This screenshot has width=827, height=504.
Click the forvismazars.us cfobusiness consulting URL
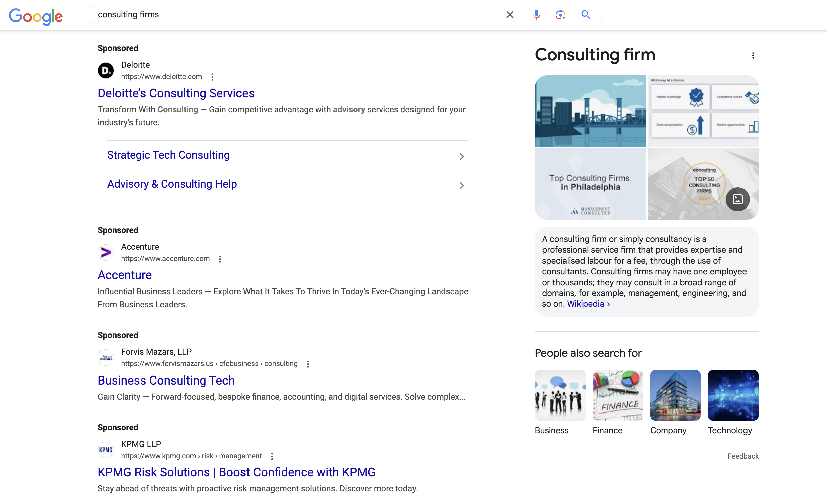coord(209,364)
